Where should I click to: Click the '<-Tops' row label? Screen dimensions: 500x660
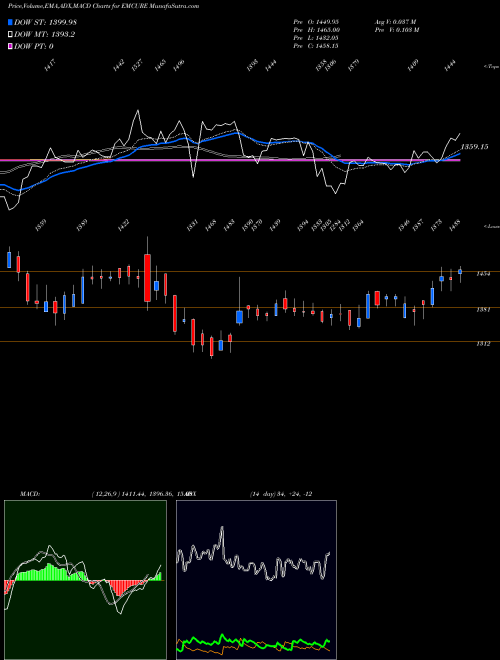point(491,67)
